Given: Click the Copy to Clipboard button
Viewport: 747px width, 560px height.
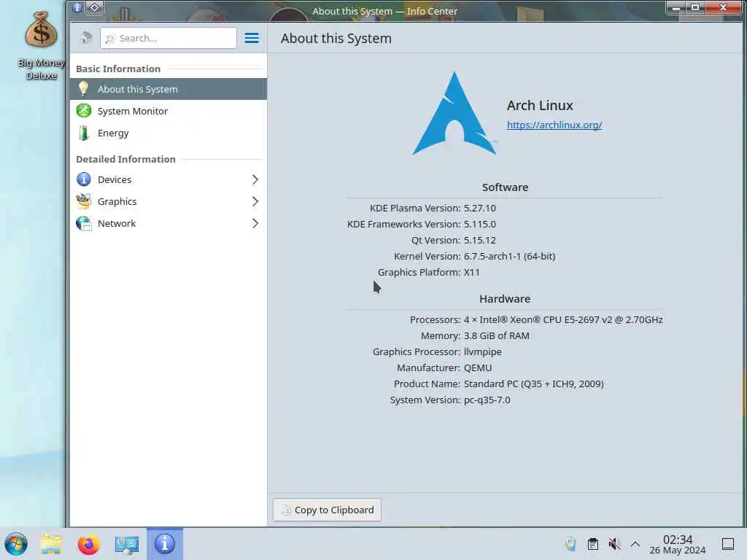Looking at the screenshot, I should (x=327, y=510).
